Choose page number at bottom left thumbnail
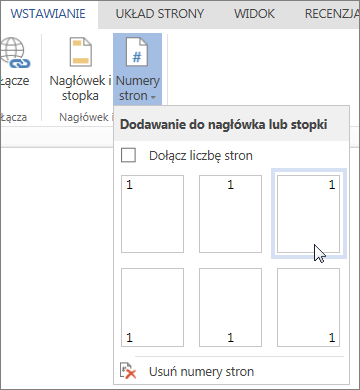 152,307
